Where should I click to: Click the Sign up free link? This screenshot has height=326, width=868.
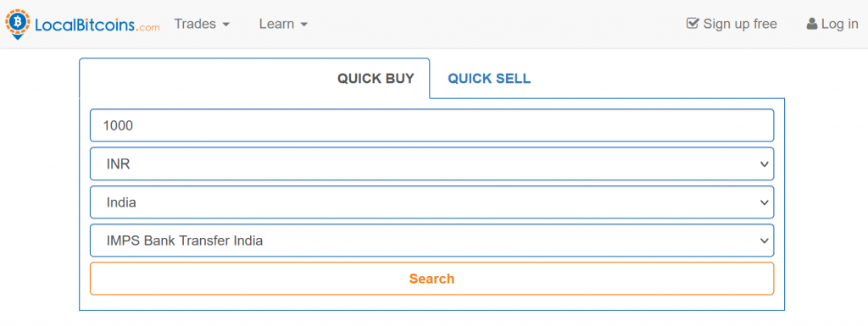pos(732,24)
